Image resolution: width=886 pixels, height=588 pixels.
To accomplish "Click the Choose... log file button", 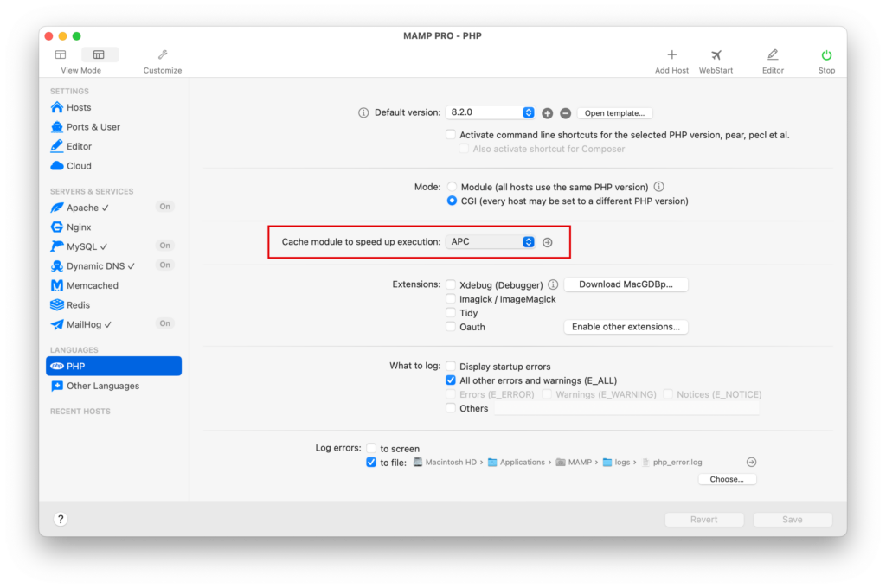I will click(x=727, y=479).
